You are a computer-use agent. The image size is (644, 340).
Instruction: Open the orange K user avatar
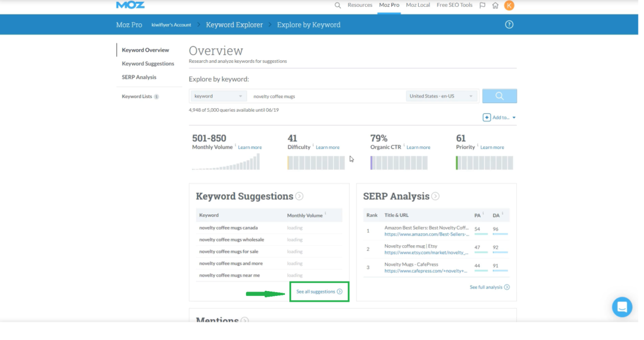[509, 5]
